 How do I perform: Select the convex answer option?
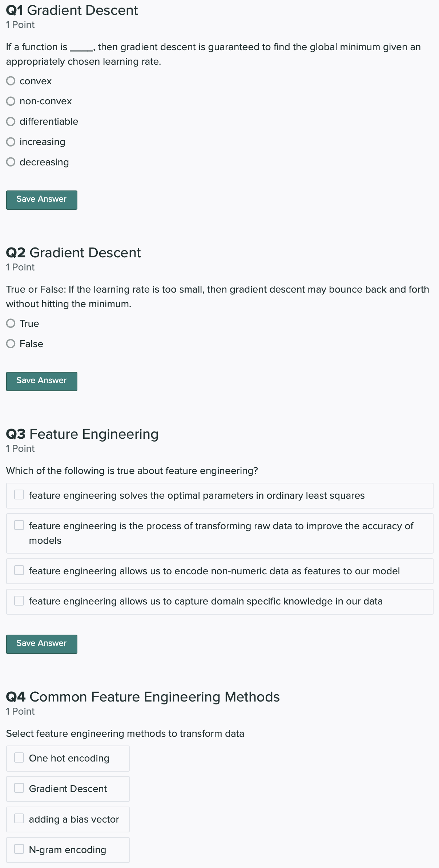(11, 81)
